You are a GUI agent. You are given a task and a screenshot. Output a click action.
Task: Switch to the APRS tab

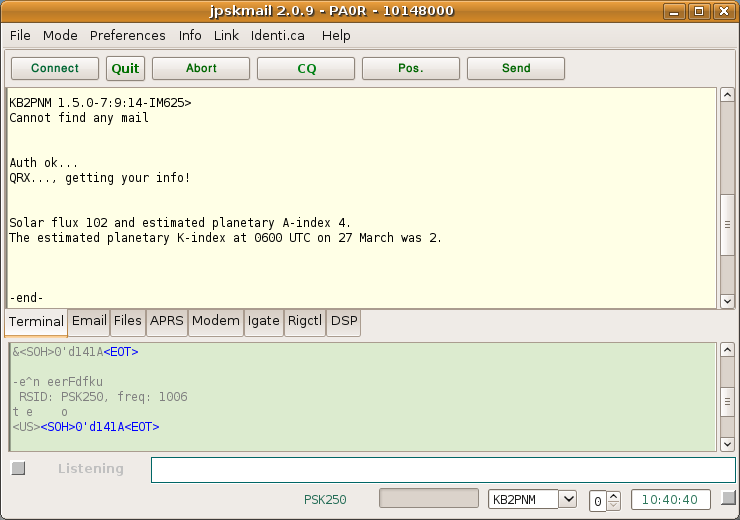(166, 321)
